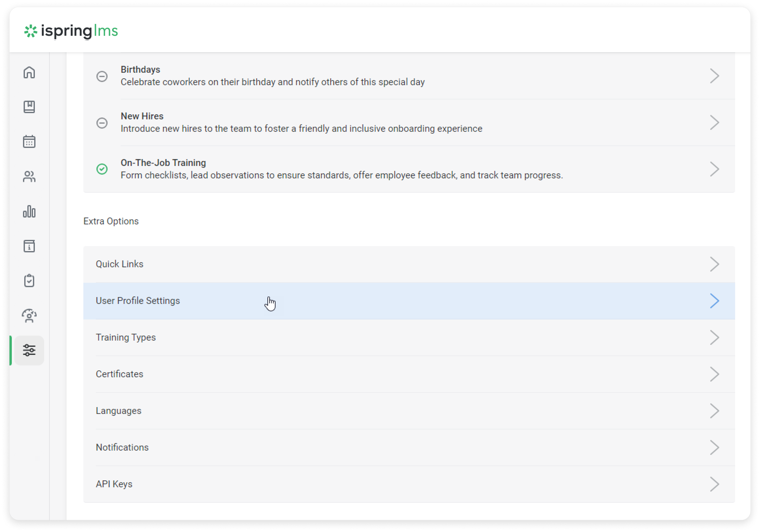Click the iSpring LMS logo
This screenshot has width=760, height=532.
71,31
